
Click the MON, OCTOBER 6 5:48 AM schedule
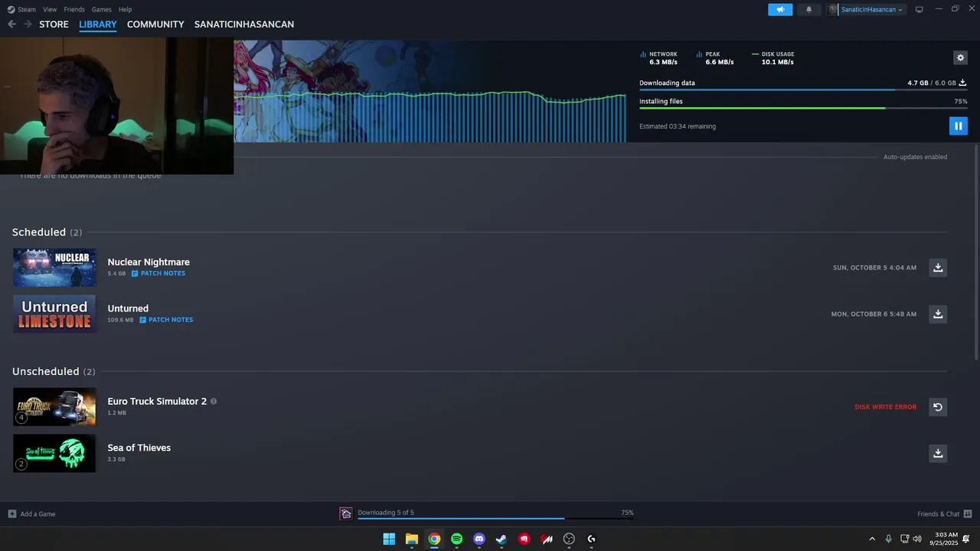click(874, 315)
